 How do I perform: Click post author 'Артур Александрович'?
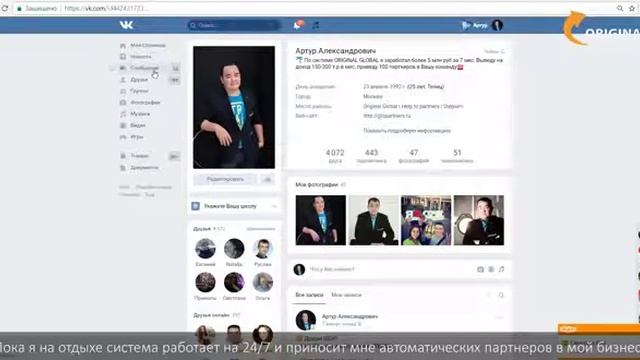pos(350,316)
